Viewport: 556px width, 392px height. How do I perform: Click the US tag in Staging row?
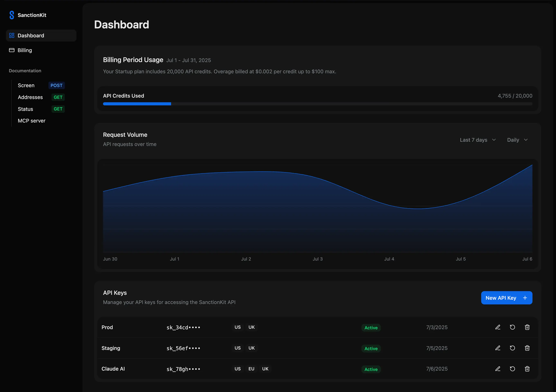[x=238, y=348]
